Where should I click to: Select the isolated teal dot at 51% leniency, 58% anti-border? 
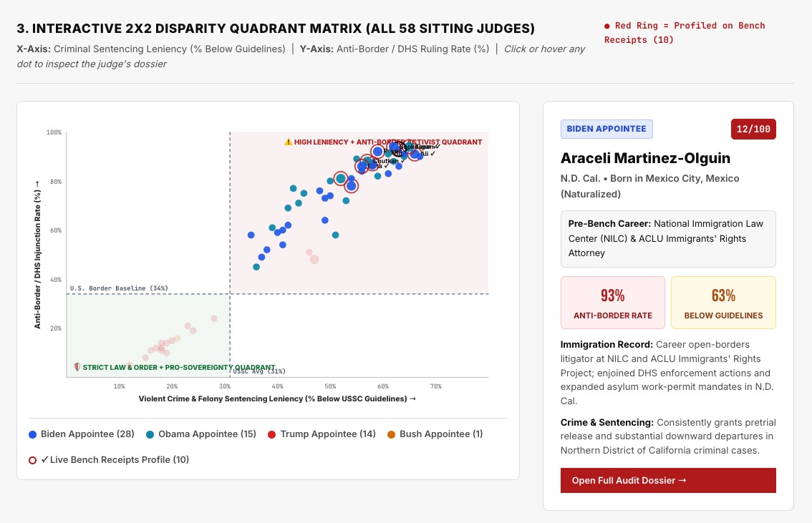(x=336, y=235)
